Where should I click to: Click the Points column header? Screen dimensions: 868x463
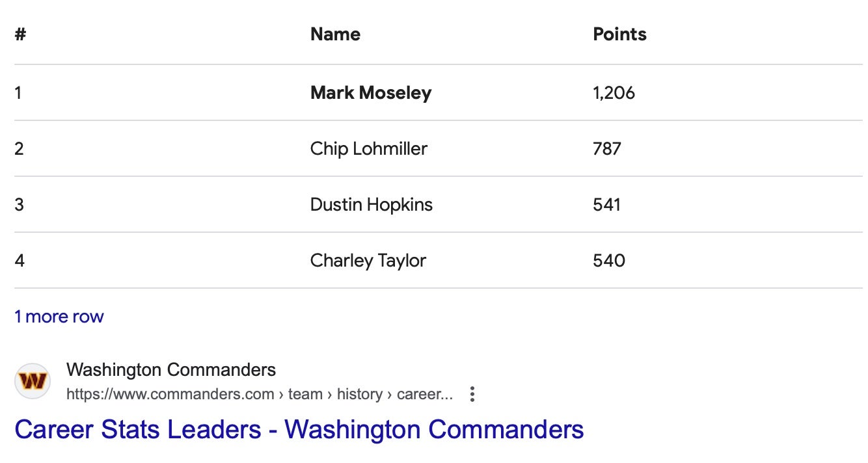click(619, 34)
